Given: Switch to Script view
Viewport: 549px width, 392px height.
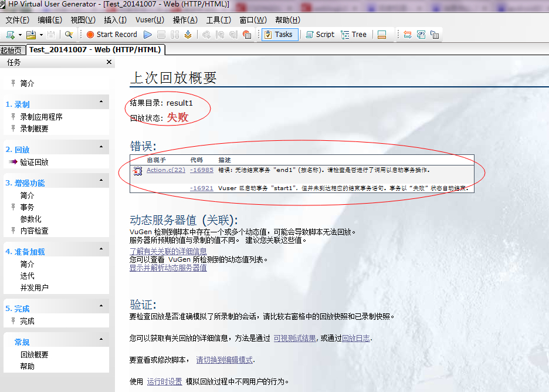Looking at the screenshot, I should tap(320, 35).
